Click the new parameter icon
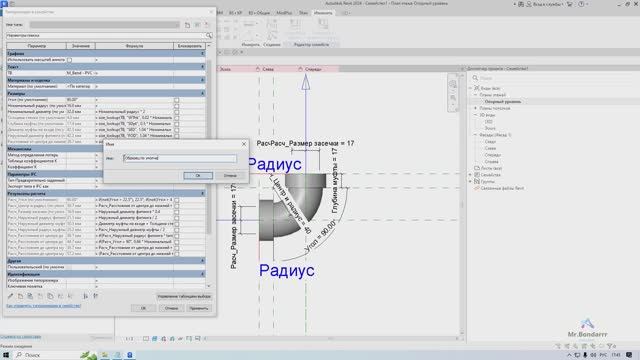The width and height of the screenshot is (640, 360). (20, 296)
